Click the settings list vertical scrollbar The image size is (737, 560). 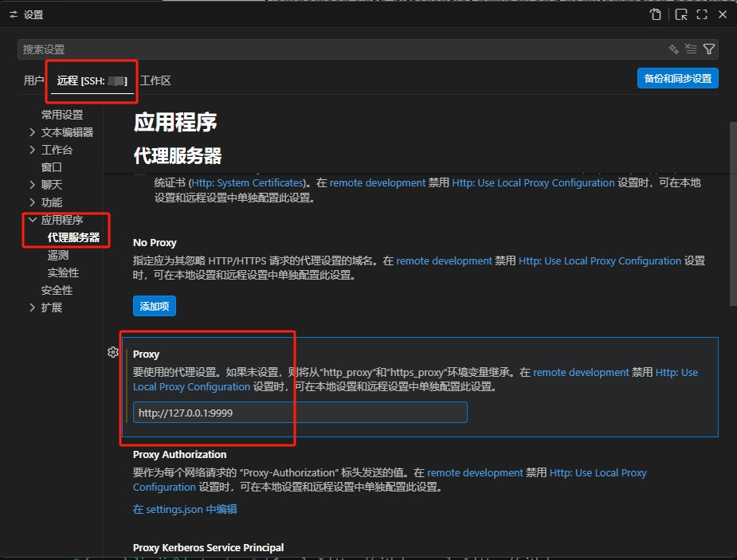[733, 213]
